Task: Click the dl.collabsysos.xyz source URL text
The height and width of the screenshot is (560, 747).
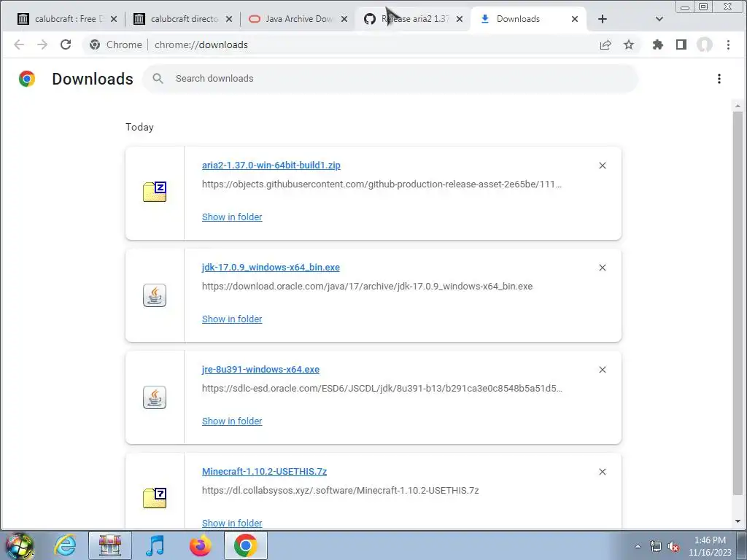Action: [x=340, y=491]
